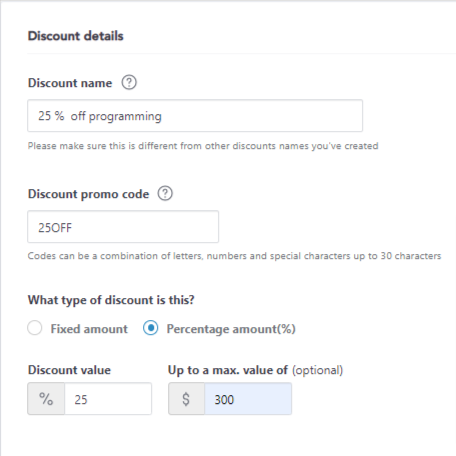The width and height of the screenshot is (456, 456).
Task: Click the dollar sign prefix box
Action: point(186,399)
